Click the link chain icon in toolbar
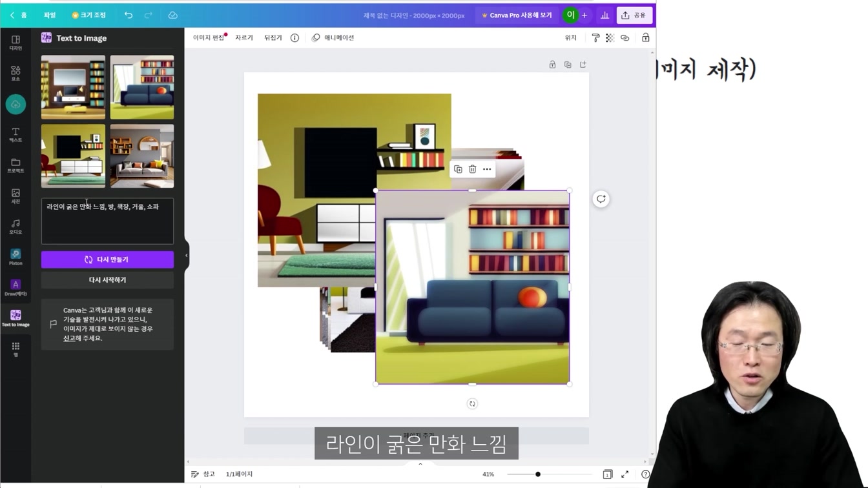868x488 pixels. [625, 38]
